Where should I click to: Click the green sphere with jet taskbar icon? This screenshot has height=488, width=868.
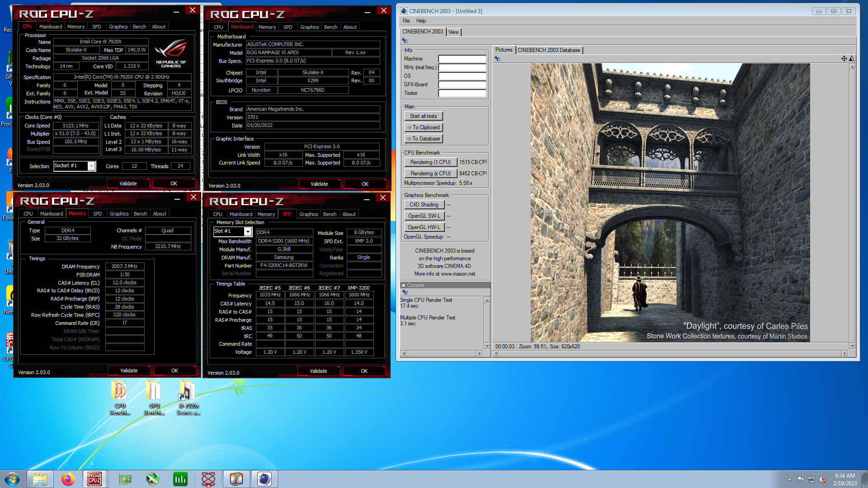(152, 479)
